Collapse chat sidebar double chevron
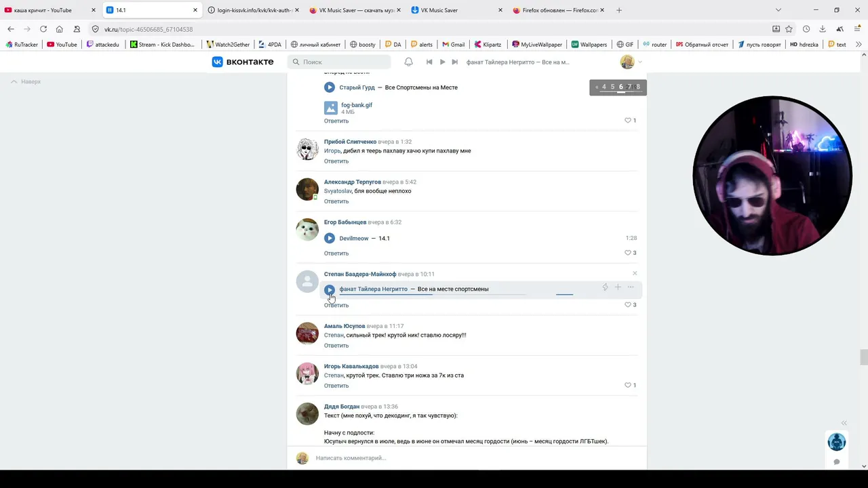 pyautogui.click(x=844, y=422)
